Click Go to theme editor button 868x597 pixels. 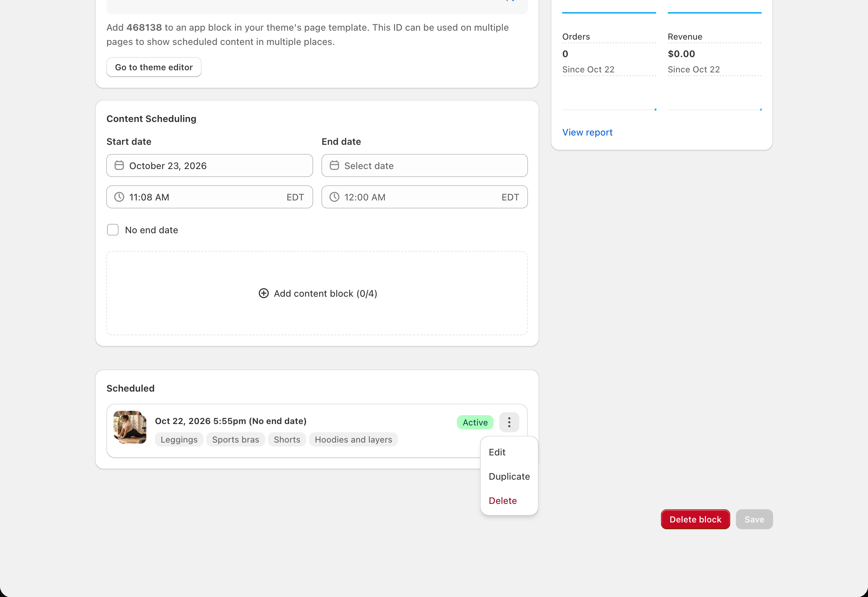(x=154, y=67)
